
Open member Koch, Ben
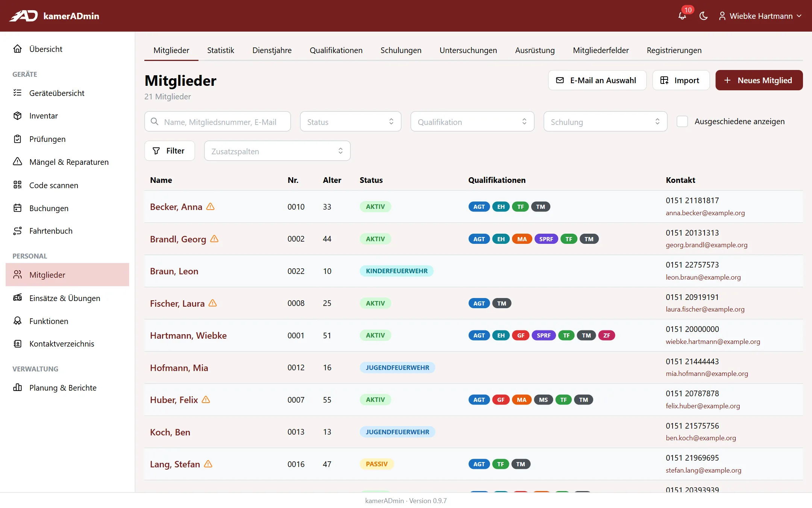pos(170,432)
